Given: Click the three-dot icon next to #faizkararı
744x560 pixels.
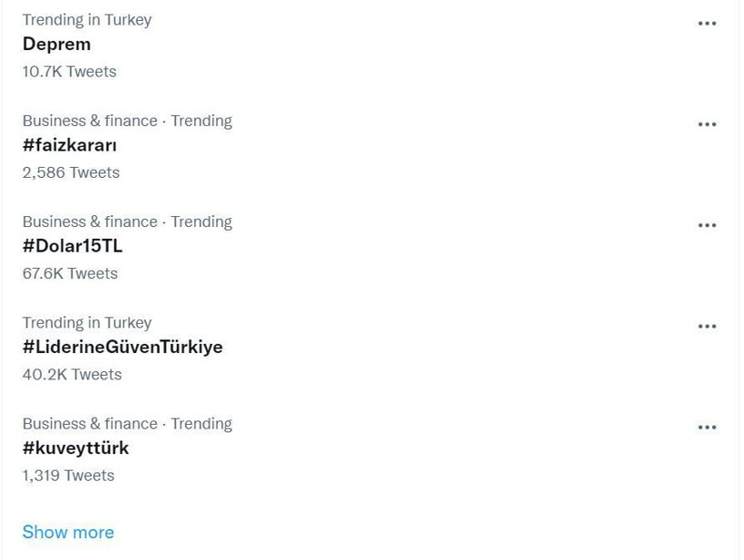Looking at the screenshot, I should pos(707,123).
